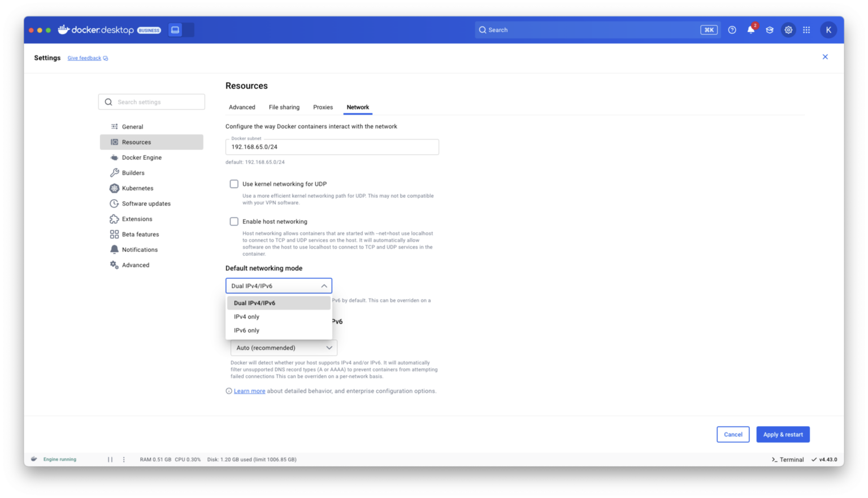Open the Terminal from the status bar

pyautogui.click(x=787, y=459)
